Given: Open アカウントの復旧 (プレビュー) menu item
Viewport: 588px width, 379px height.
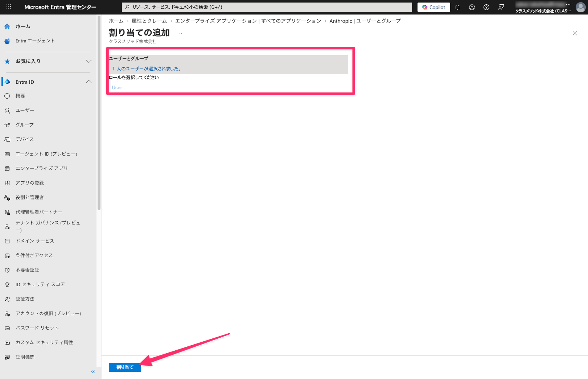Looking at the screenshot, I should coord(48,313).
